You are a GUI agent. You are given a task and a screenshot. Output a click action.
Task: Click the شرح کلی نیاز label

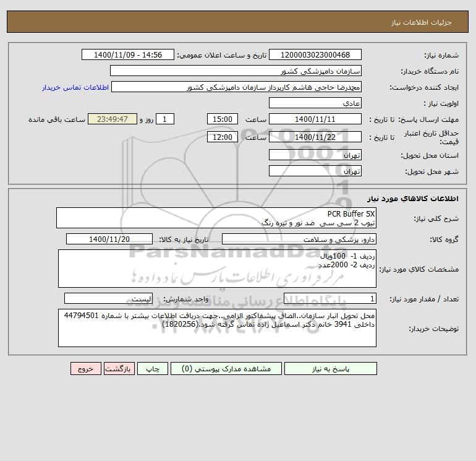[436, 218]
